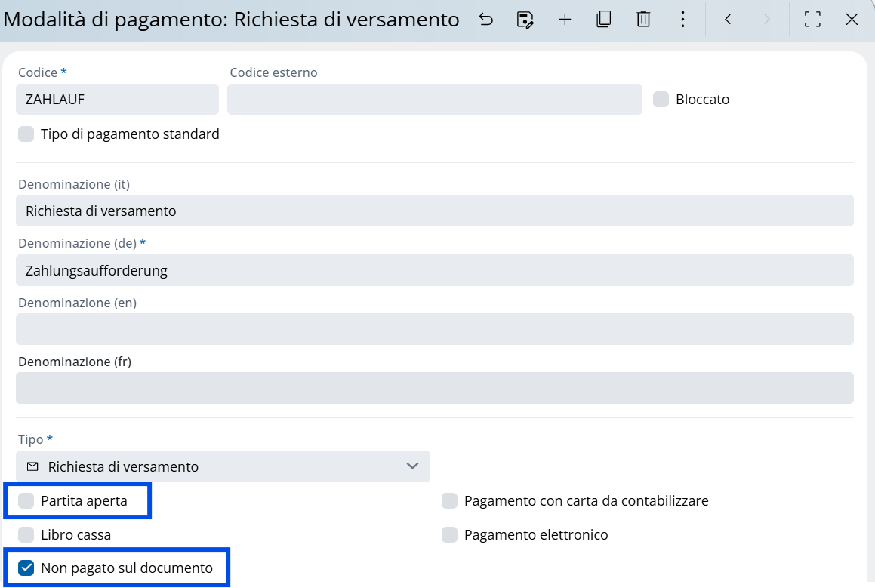Expand form to fullscreen view
This screenshot has height=588, width=875.
tap(812, 20)
